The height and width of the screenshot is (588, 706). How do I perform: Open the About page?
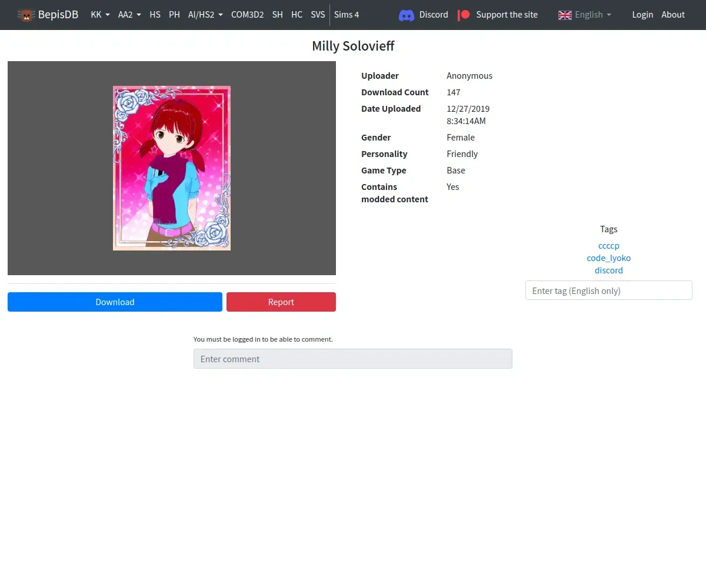coord(673,15)
